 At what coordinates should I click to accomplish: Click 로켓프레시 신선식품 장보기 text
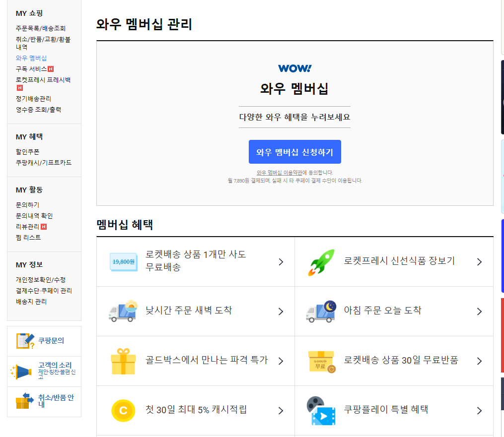tap(400, 261)
